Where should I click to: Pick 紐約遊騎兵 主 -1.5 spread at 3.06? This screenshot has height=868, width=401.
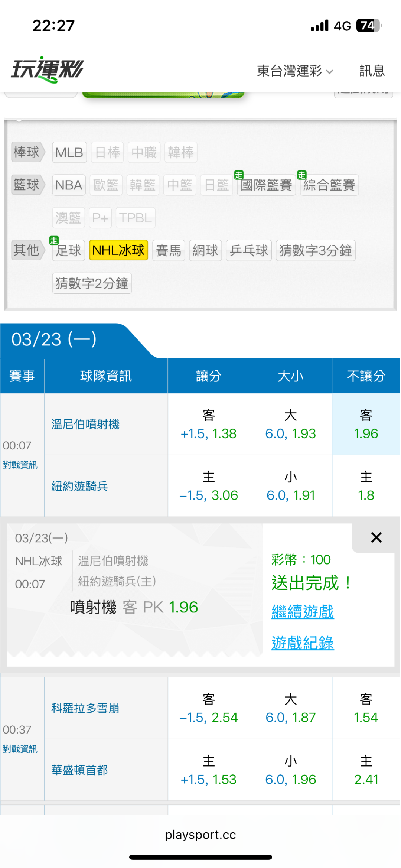click(x=209, y=486)
